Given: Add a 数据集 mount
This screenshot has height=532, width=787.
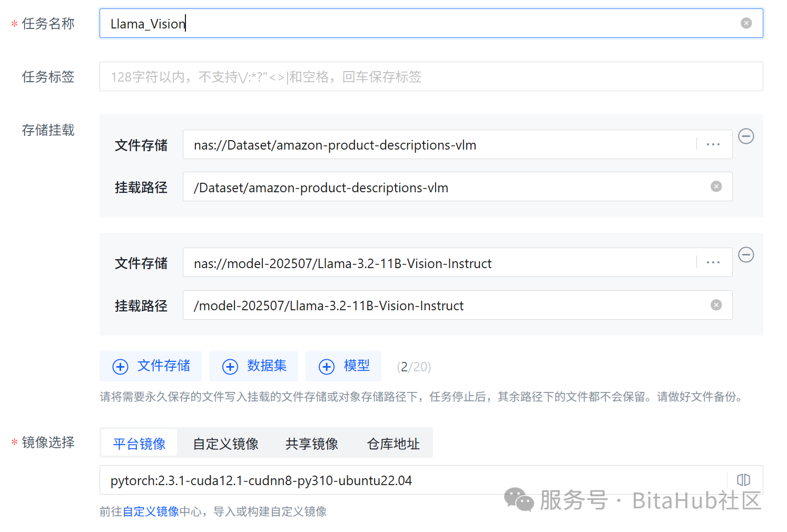Looking at the screenshot, I should [253, 366].
